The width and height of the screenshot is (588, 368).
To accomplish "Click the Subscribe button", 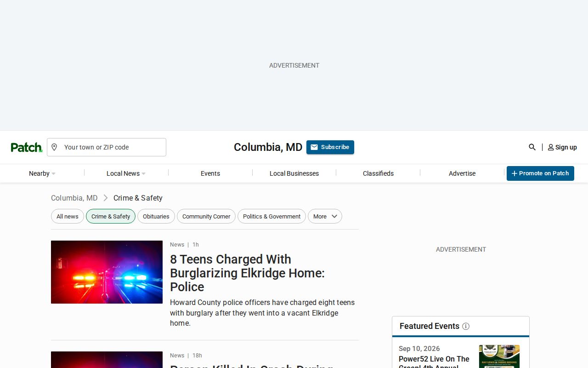I will coord(330,147).
